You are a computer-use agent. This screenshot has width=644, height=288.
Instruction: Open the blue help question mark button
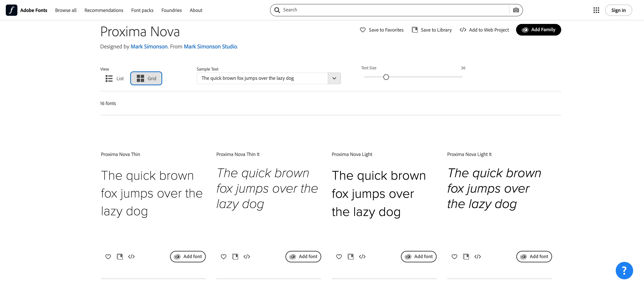(x=624, y=270)
